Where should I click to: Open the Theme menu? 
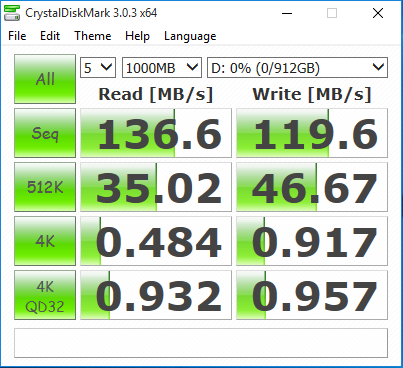pyautogui.click(x=93, y=36)
